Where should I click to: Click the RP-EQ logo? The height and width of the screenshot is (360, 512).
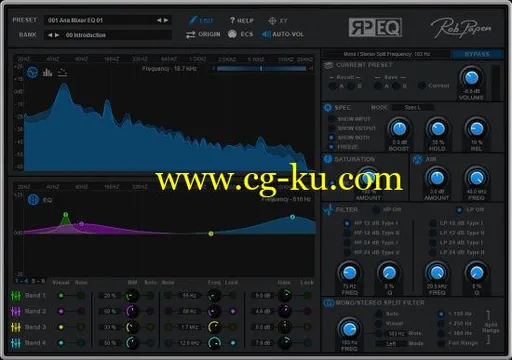(375, 27)
